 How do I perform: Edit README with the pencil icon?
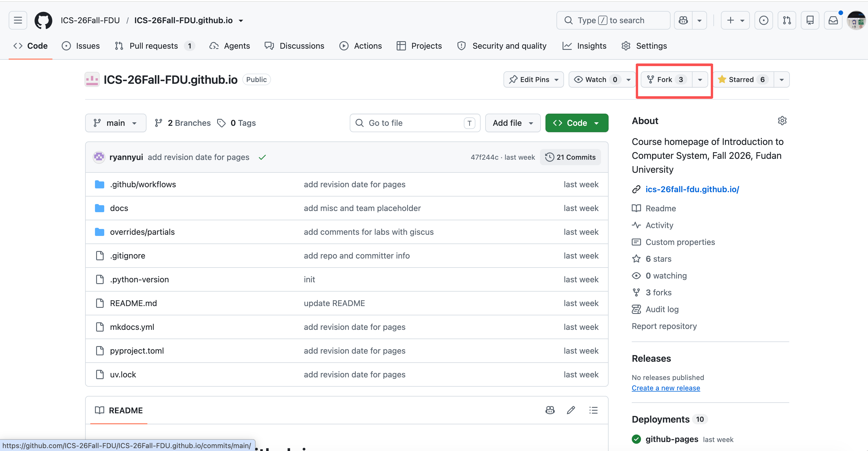pyautogui.click(x=571, y=410)
